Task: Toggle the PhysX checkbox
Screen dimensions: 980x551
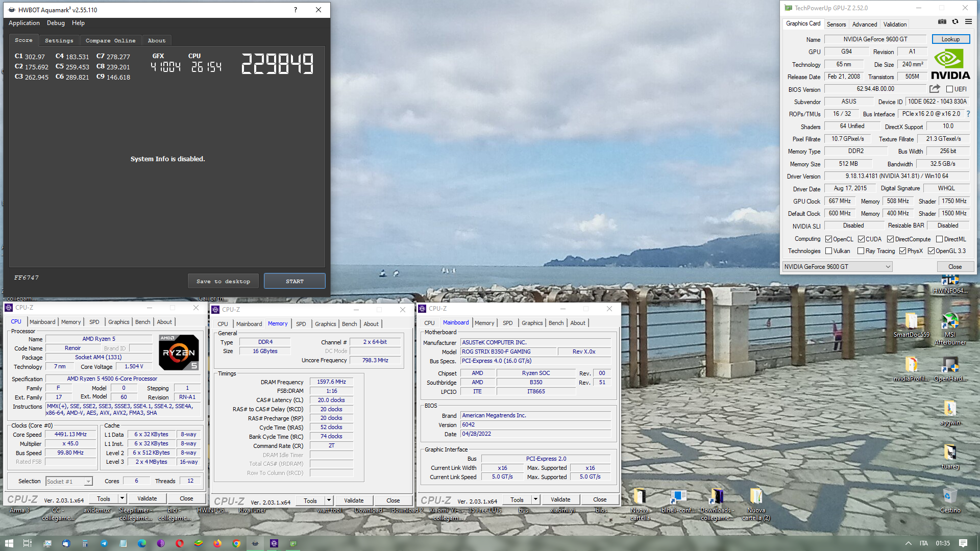Action: pyautogui.click(x=902, y=251)
